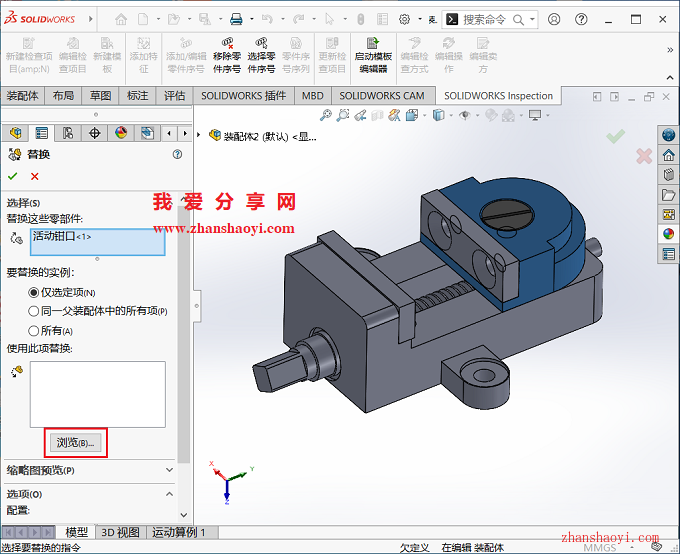Open the Options gear icon
Image resolution: width=680 pixels, height=554 pixels.
(404, 19)
